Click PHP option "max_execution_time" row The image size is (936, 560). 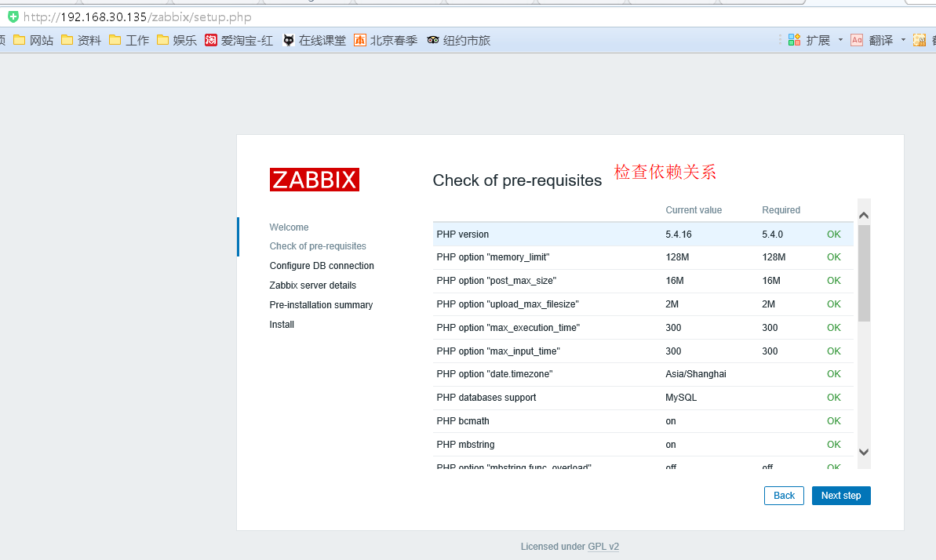pyautogui.click(x=643, y=328)
